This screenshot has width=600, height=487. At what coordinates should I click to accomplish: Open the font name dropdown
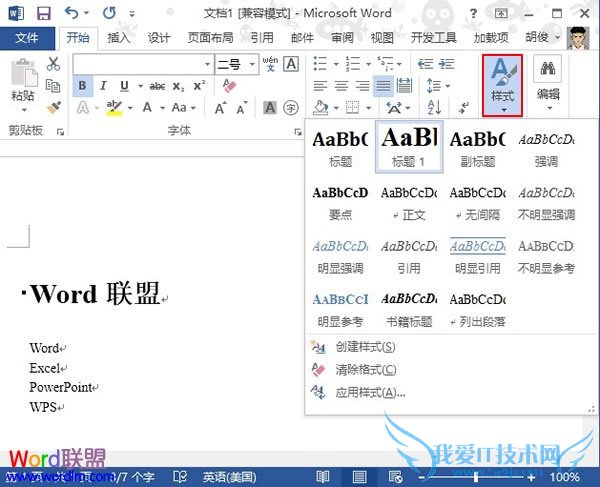point(207,64)
